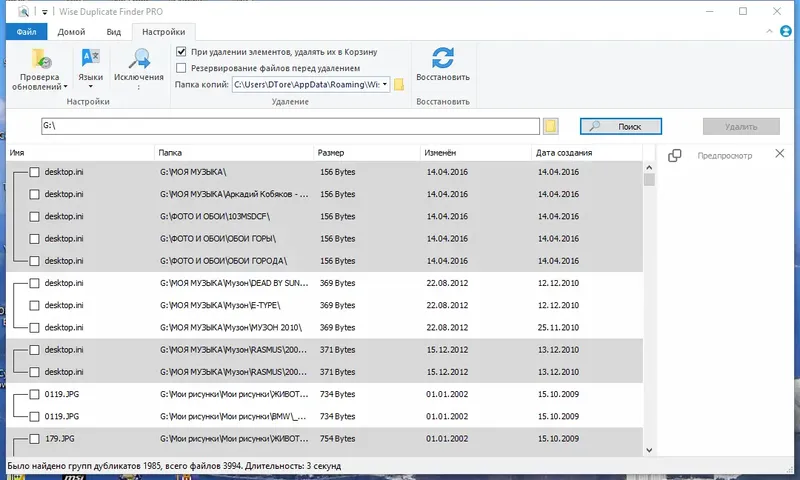
Task: Check desktop.ini in ОБОИ ГОРЫ folder
Action: (x=34, y=239)
